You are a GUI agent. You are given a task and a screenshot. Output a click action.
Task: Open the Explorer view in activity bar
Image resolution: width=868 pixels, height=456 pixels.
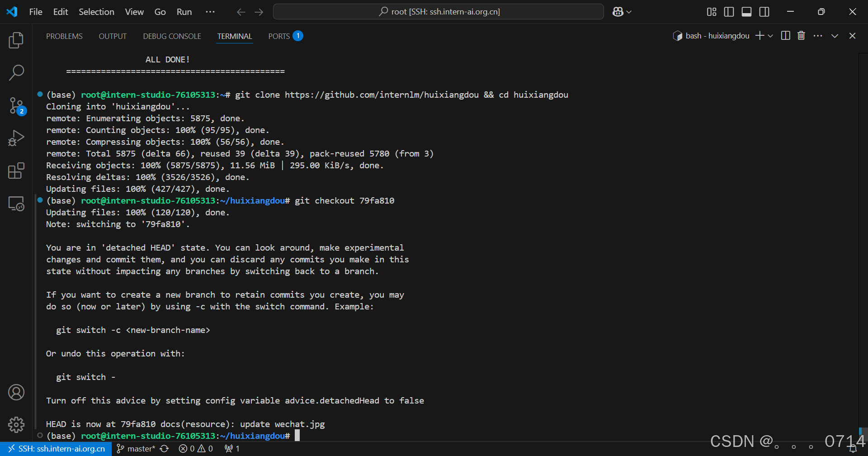coord(16,40)
